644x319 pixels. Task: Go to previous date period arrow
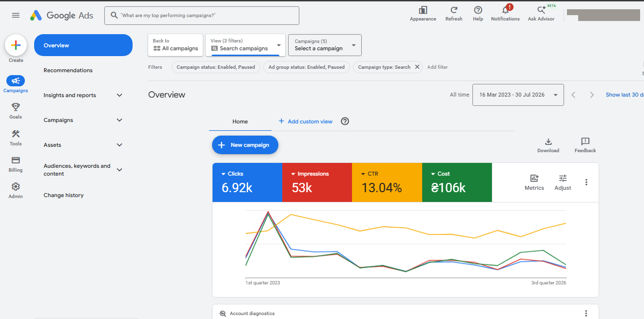pyautogui.click(x=573, y=95)
